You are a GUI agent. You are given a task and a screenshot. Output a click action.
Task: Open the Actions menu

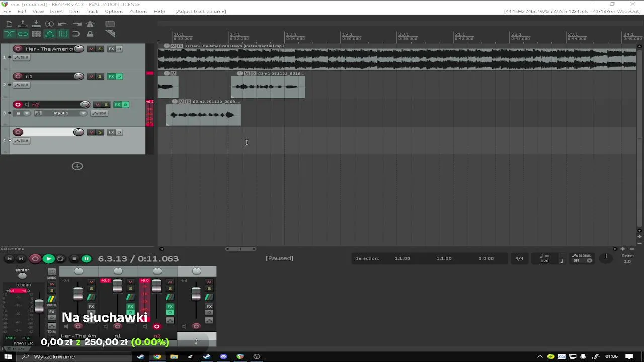pyautogui.click(x=138, y=11)
